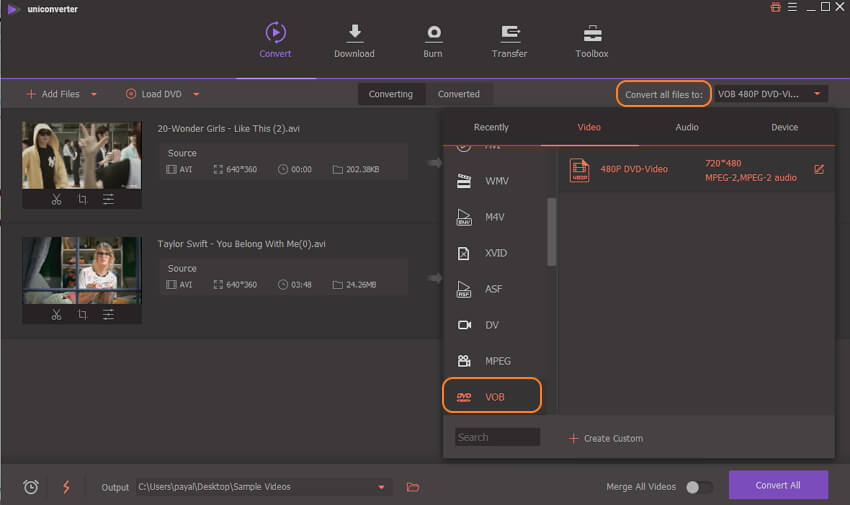Expand the Load DVD dropdown arrow

(196, 94)
